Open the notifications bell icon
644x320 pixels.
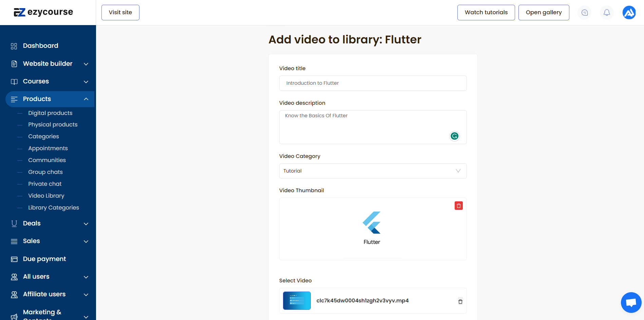(x=607, y=13)
